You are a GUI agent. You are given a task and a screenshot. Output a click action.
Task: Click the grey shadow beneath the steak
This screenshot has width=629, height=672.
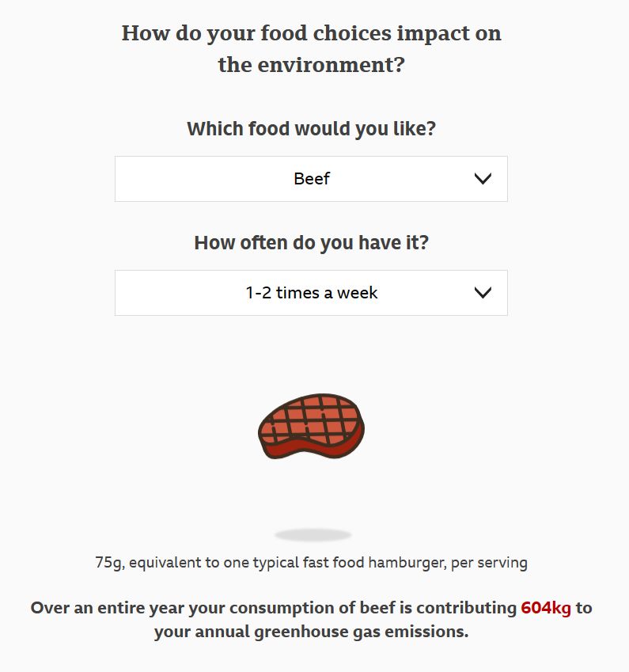[x=313, y=535]
